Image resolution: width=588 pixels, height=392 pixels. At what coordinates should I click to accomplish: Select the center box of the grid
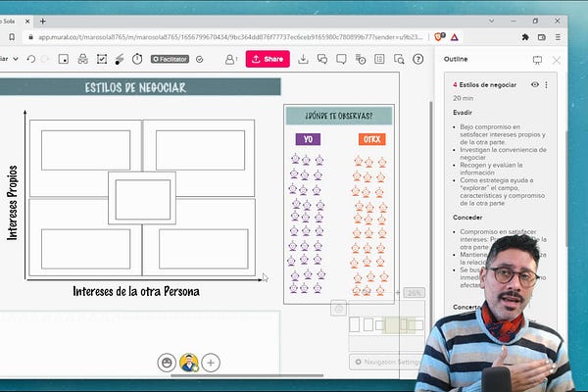[142, 199]
